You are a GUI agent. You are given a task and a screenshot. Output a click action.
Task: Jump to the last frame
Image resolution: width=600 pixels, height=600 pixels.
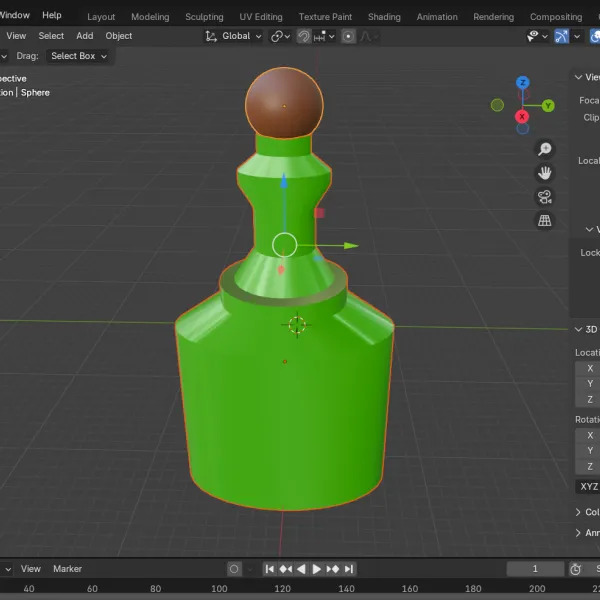click(x=349, y=569)
